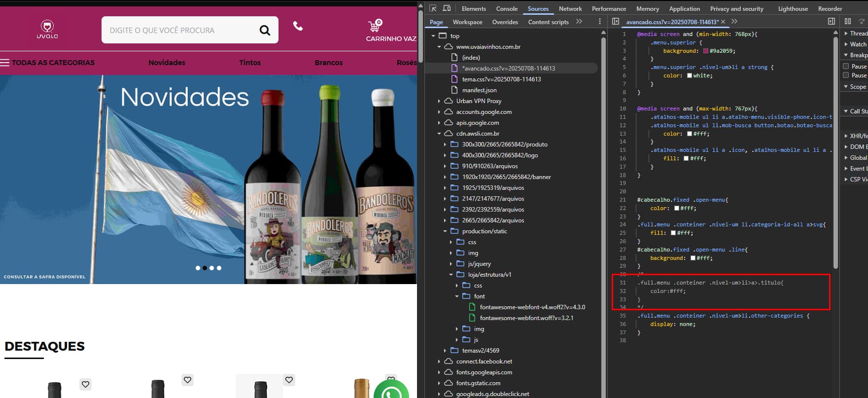
Task: Expand the 400x300/2665/2665842/logo folder
Action: tap(445, 155)
